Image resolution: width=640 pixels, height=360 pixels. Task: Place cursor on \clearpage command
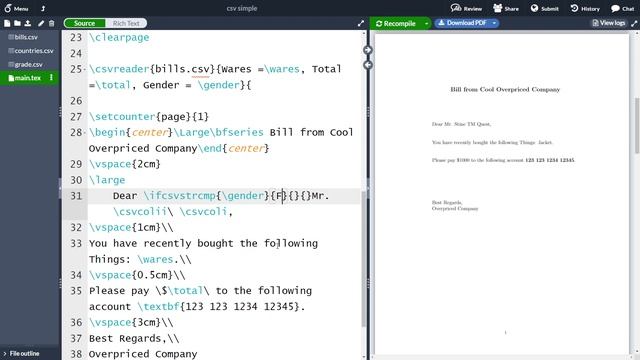[119, 38]
